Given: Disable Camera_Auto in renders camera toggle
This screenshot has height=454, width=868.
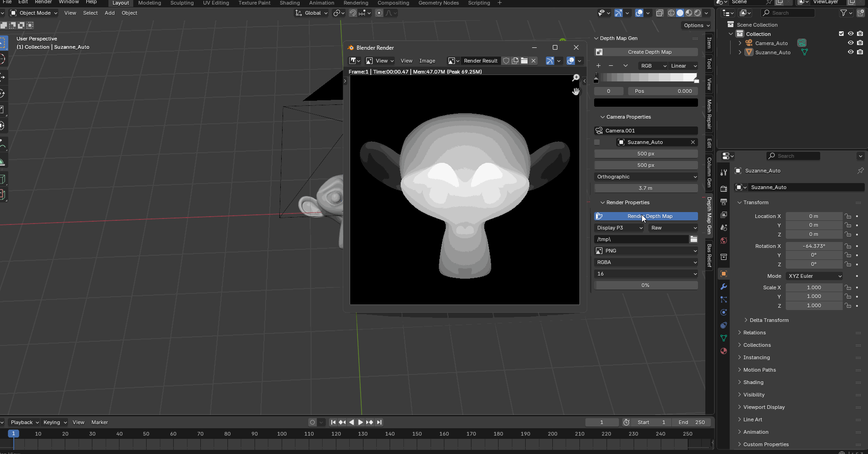Looking at the screenshot, I should pyautogui.click(x=860, y=43).
